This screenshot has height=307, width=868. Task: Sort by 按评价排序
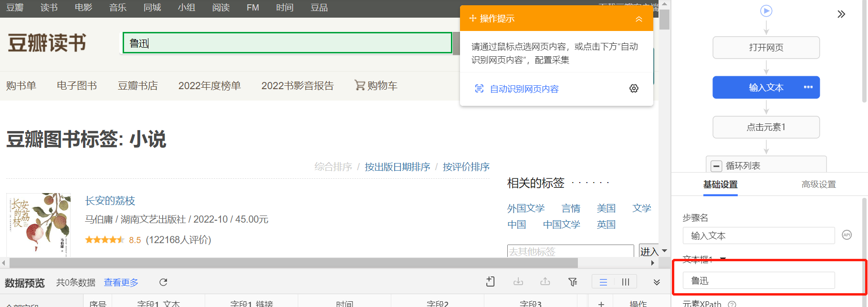[466, 167]
